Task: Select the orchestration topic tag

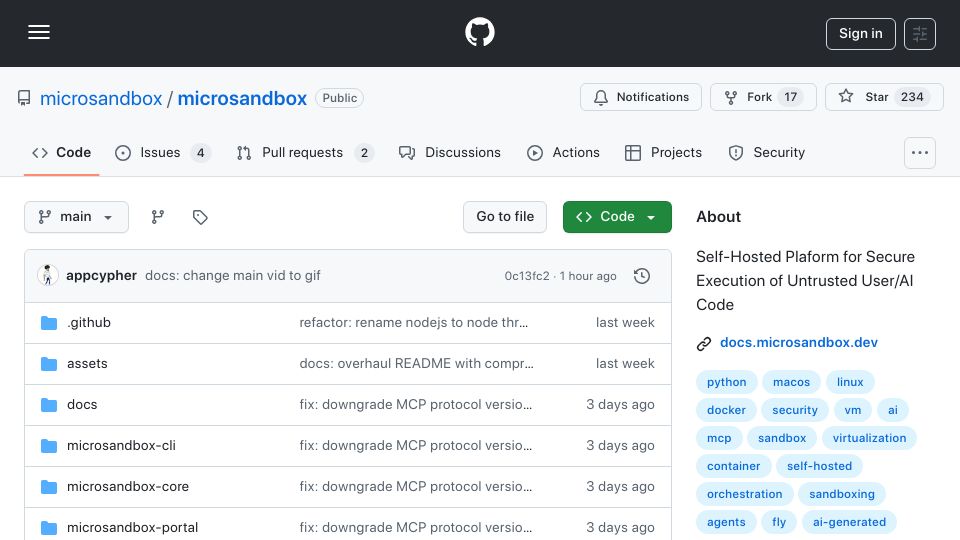Action: pyautogui.click(x=744, y=495)
